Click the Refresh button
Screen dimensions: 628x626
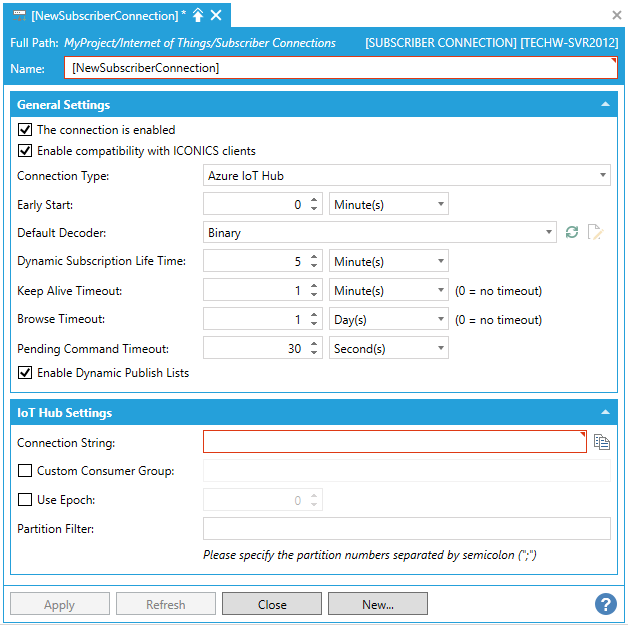(166, 604)
